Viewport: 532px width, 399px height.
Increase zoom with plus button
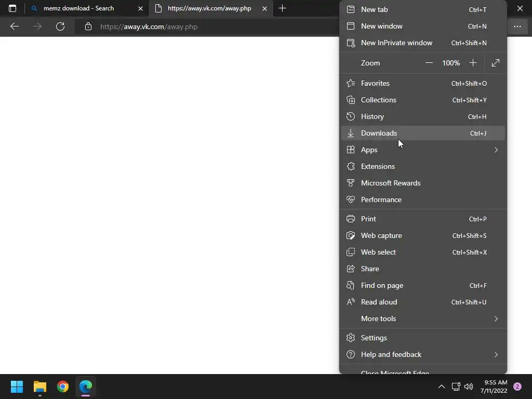coord(473,63)
